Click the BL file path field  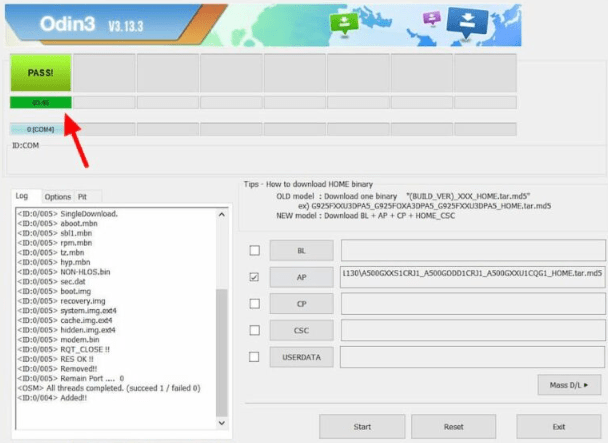[473, 250]
